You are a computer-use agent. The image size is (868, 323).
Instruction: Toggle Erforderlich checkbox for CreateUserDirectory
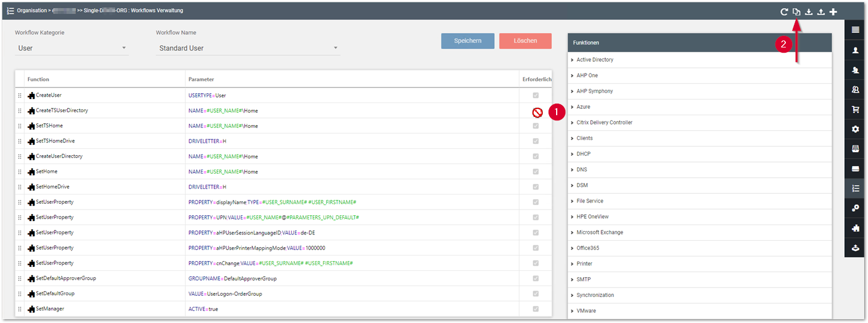[536, 156]
